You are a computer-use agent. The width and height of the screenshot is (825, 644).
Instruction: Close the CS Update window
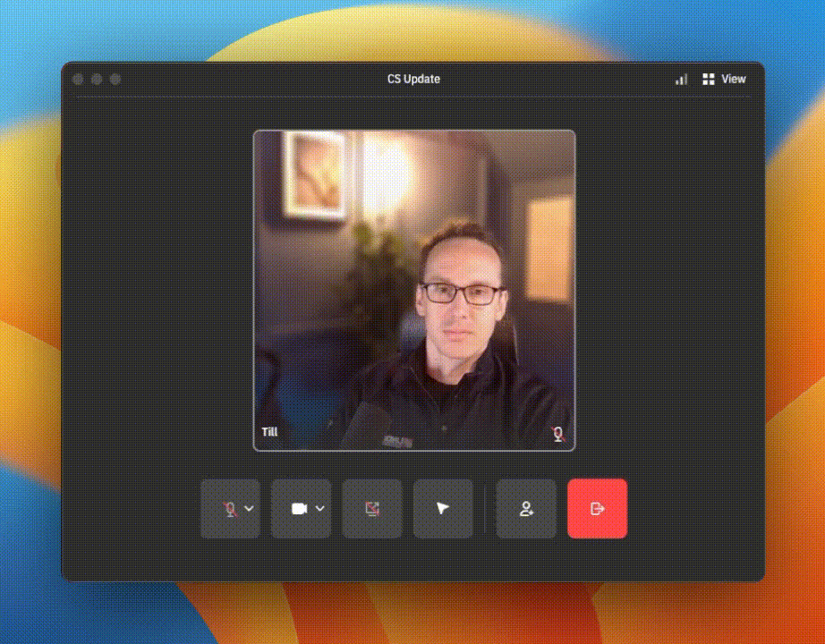pos(78,80)
